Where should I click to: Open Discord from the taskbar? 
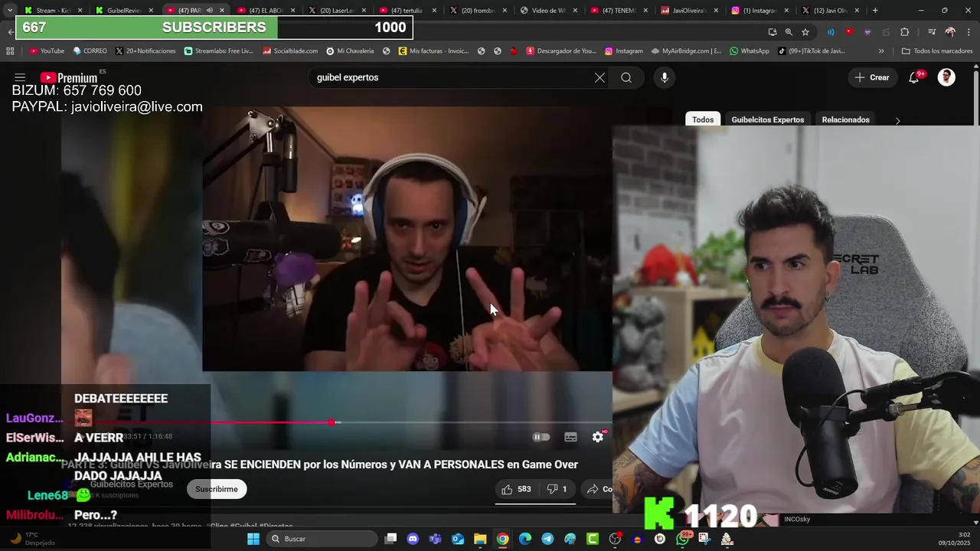413,539
